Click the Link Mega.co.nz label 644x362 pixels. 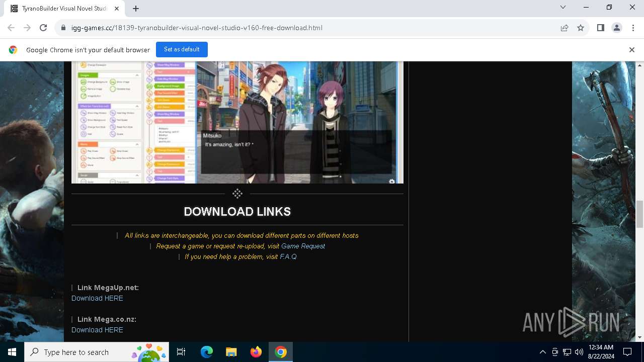(x=107, y=319)
